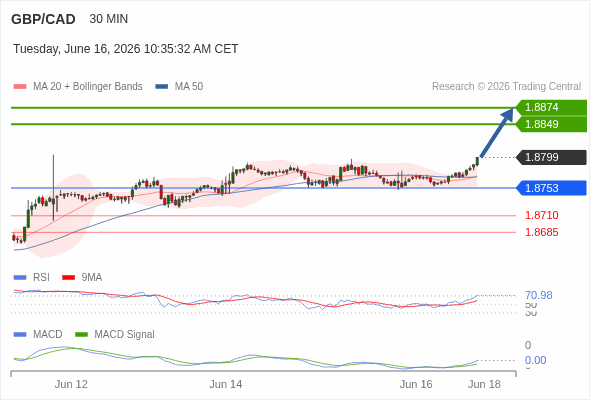Click the red 9MA legend marker
This screenshot has height=400, width=590.
pyautogui.click(x=68, y=278)
